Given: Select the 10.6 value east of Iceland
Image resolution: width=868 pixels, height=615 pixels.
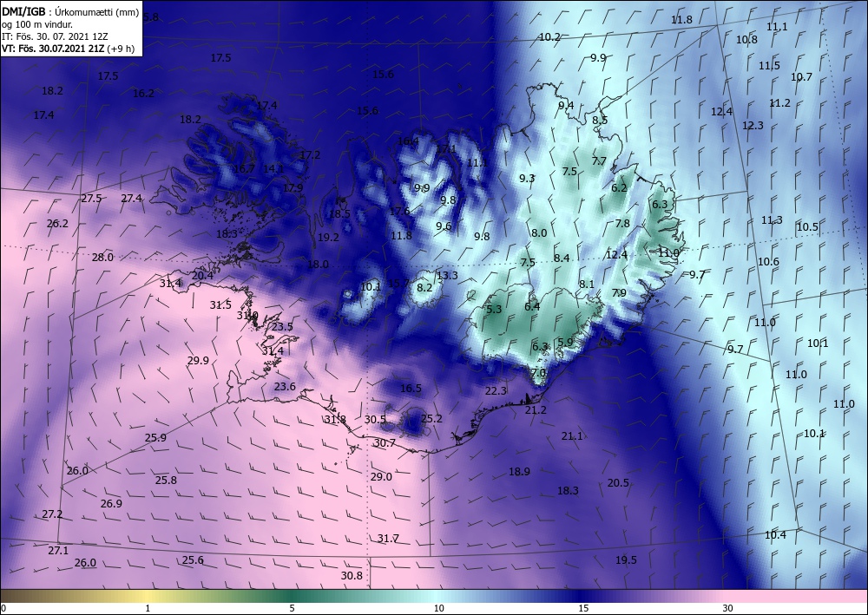Looking at the screenshot, I should point(768,262).
